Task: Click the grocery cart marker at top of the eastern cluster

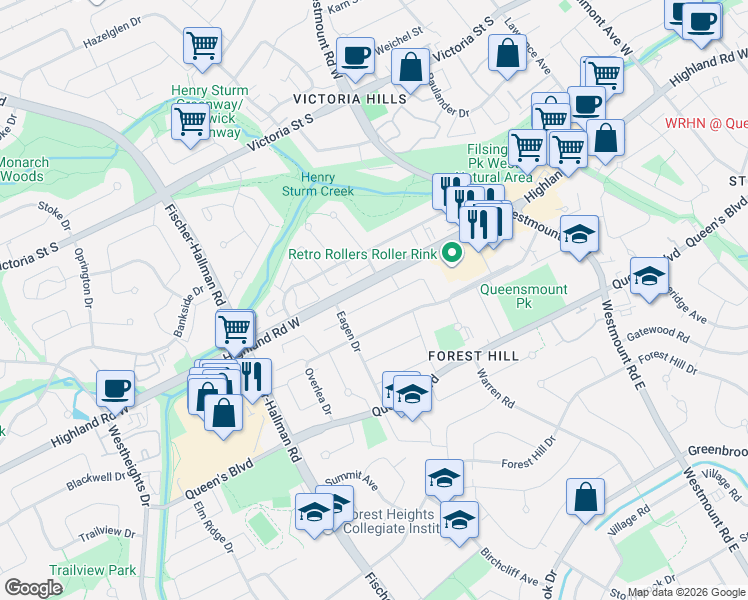Action: [x=604, y=75]
